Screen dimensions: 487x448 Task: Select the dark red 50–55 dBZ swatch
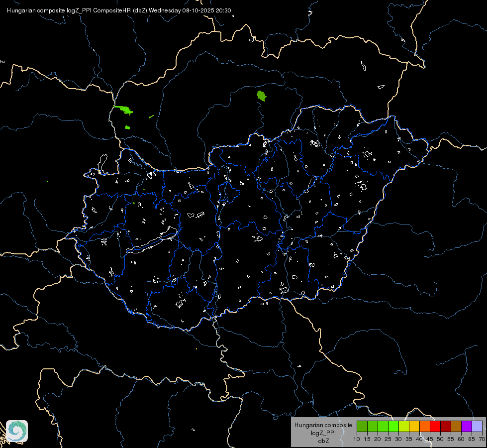[446, 426]
